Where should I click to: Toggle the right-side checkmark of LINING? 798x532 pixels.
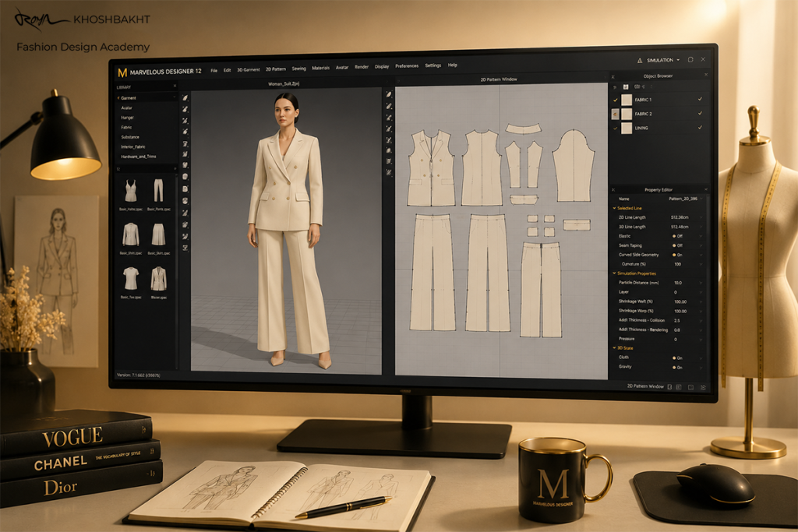pyautogui.click(x=701, y=127)
